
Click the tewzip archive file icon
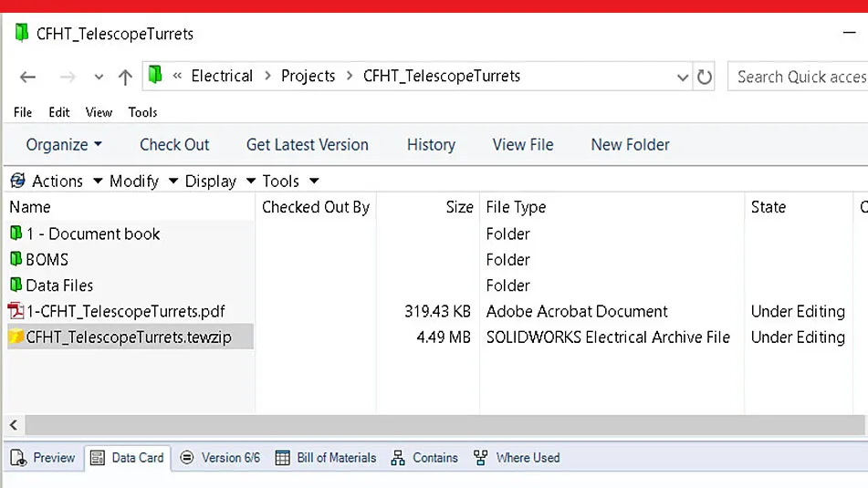(x=16, y=337)
